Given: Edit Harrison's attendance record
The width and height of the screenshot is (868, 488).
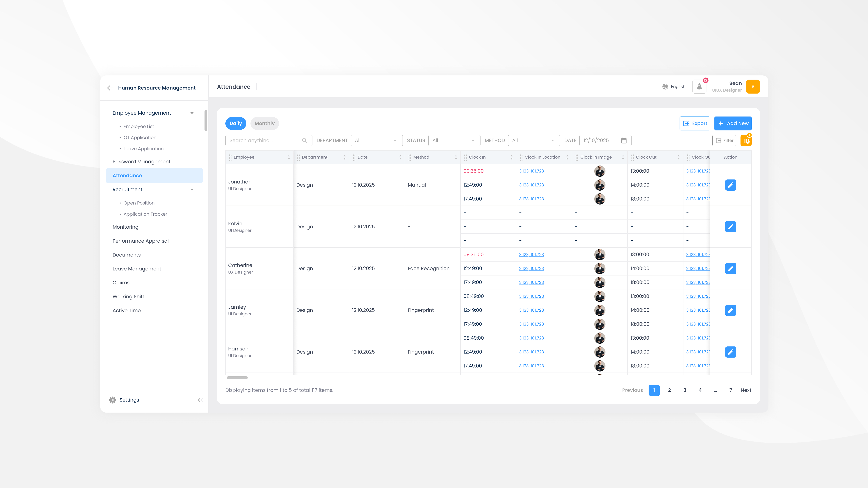Looking at the screenshot, I should coord(731,352).
